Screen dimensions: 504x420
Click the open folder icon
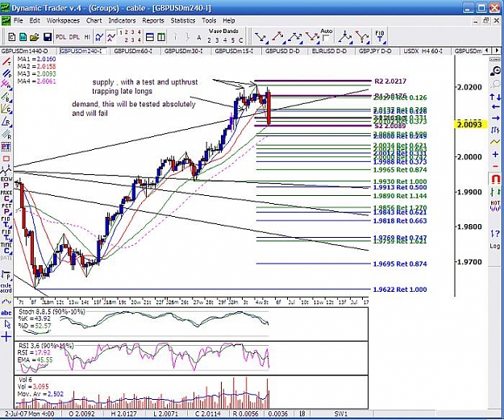[x=35, y=37]
